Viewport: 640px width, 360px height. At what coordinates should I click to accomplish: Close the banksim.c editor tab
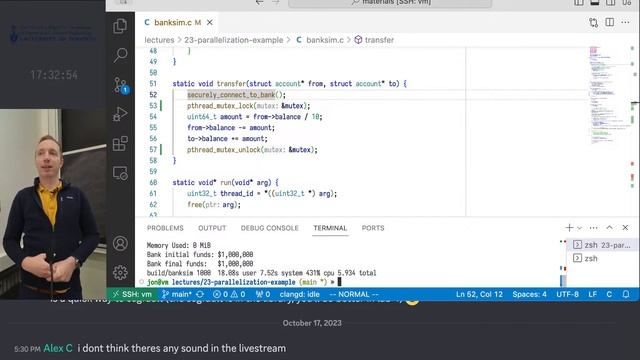click(x=209, y=22)
